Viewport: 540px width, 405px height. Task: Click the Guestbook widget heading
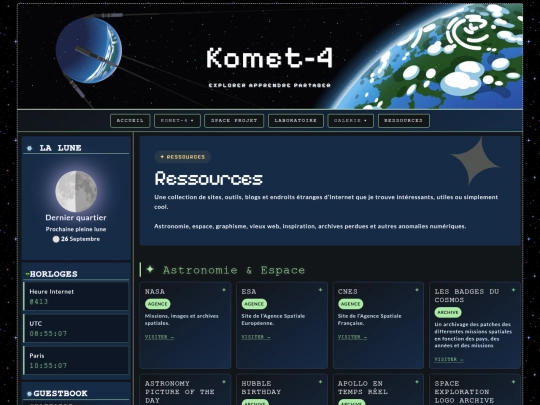[x=60, y=393]
